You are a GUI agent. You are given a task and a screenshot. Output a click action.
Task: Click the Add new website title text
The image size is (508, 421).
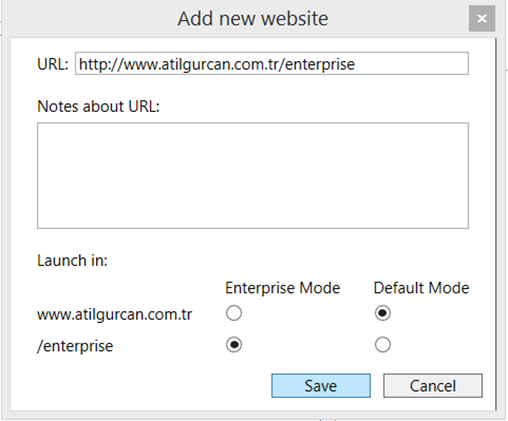tap(253, 19)
